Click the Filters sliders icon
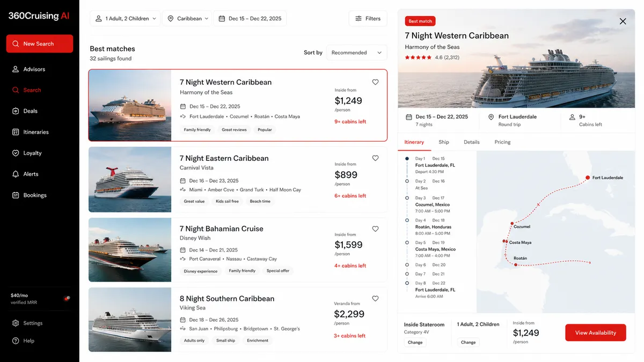 coord(358,18)
